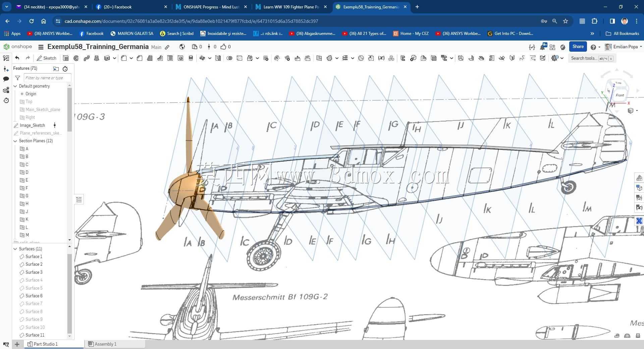Screen dimensions: 644x349
Task: Open the notifications bell
Action: pyautogui.click(x=542, y=47)
